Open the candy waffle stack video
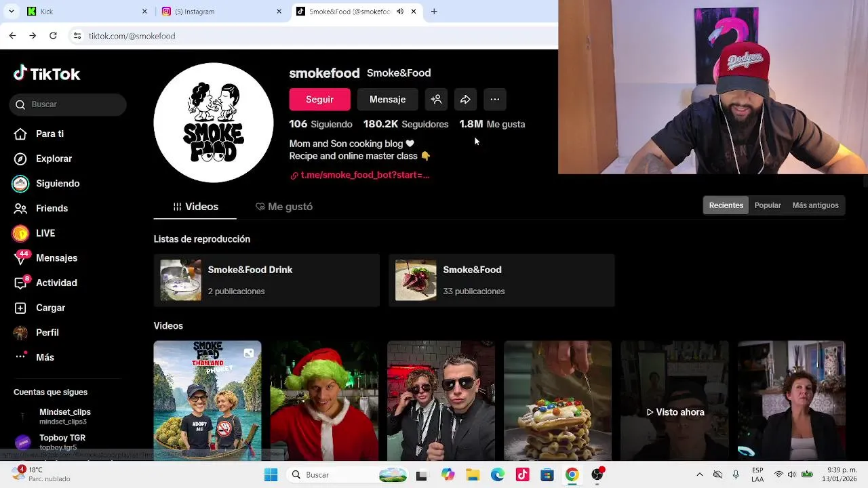This screenshot has width=868, height=488. [557, 401]
